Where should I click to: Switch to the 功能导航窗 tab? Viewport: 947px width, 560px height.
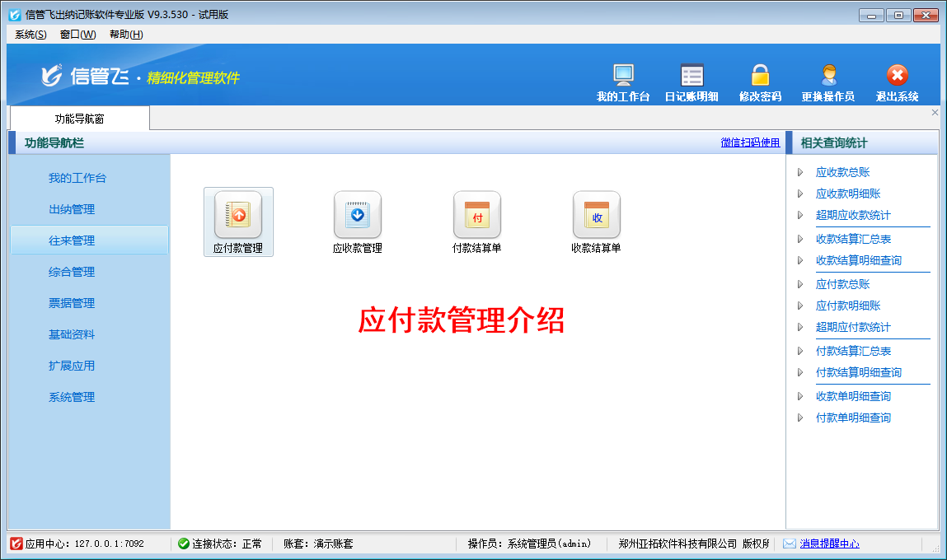tap(79, 119)
